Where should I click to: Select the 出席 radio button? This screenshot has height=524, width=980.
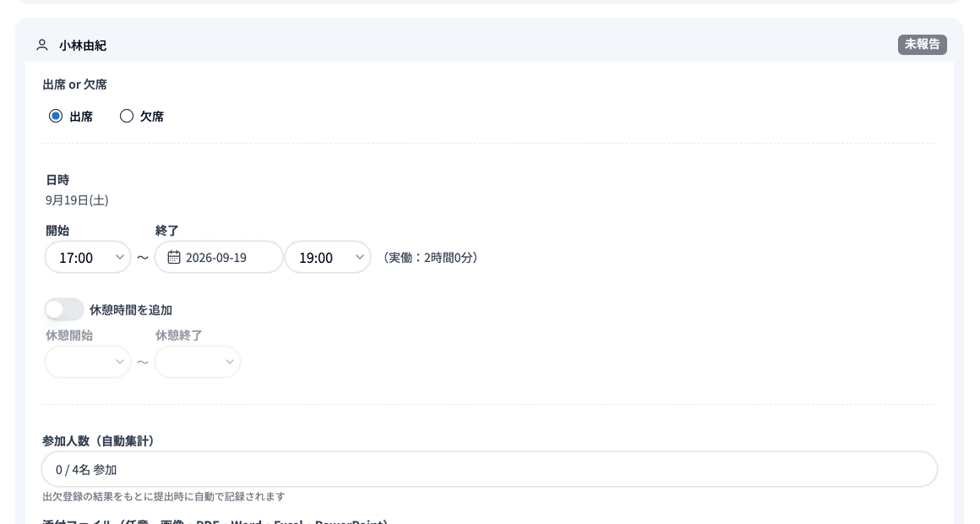(56, 117)
